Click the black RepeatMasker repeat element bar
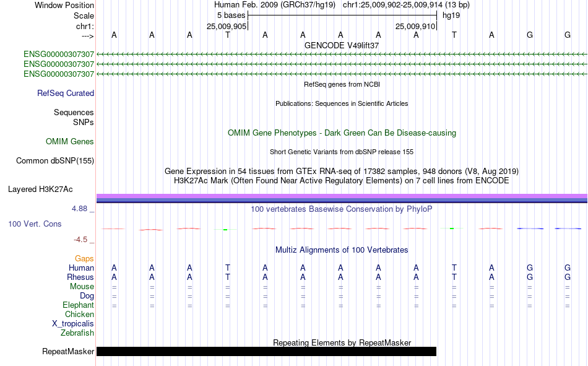This screenshot has width=588, height=366. coord(267,351)
